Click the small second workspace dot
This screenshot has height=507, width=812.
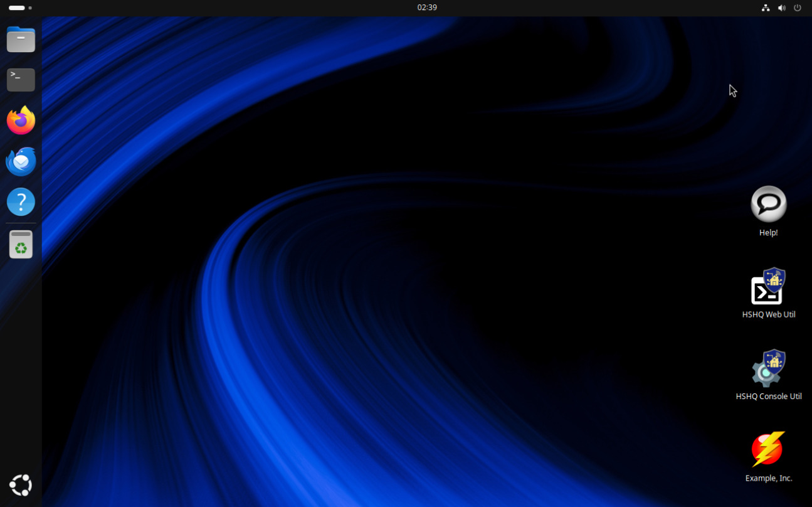tap(30, 8)
